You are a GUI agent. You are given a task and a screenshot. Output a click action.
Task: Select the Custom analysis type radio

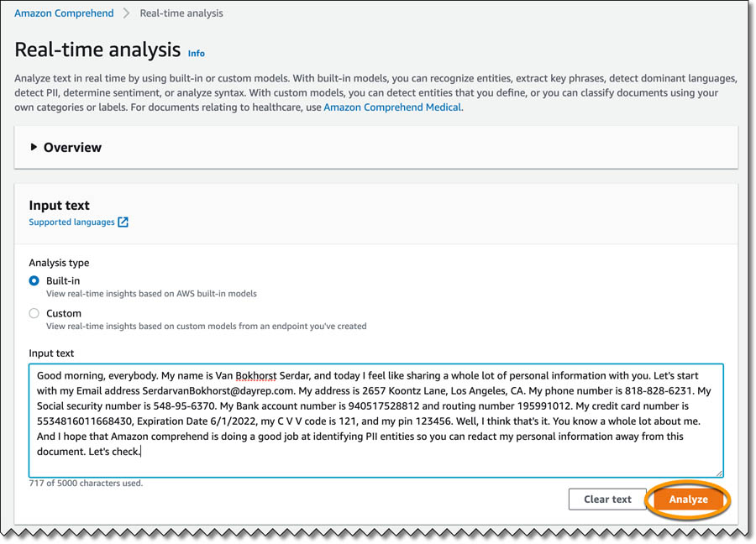(x=34, y=313)
